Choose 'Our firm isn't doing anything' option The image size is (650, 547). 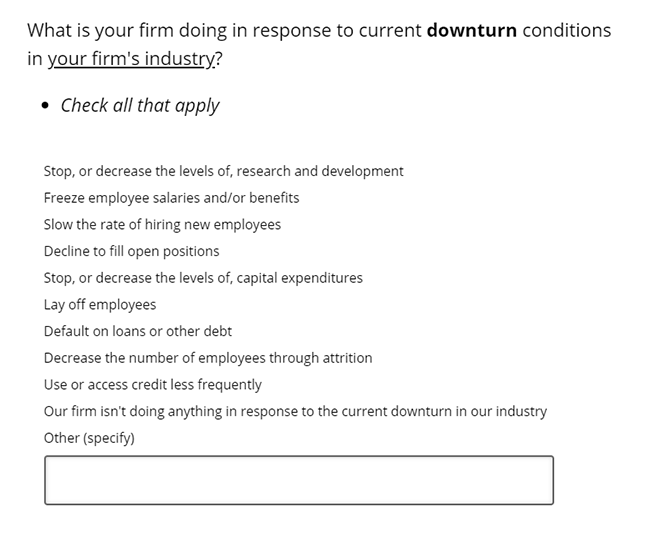coord(295,411)
